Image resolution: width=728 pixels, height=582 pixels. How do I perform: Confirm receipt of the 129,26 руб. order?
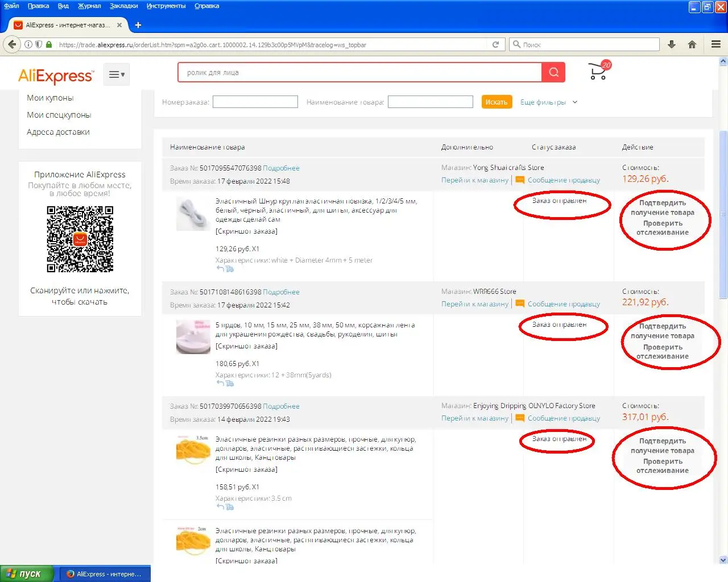coord(663,207)
